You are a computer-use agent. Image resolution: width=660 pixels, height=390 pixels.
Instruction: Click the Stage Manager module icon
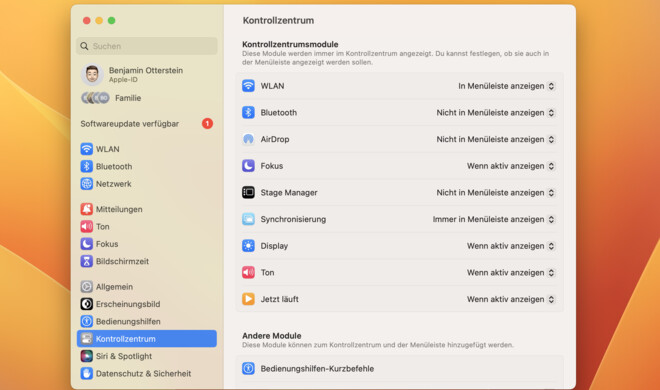pos(248,192)
